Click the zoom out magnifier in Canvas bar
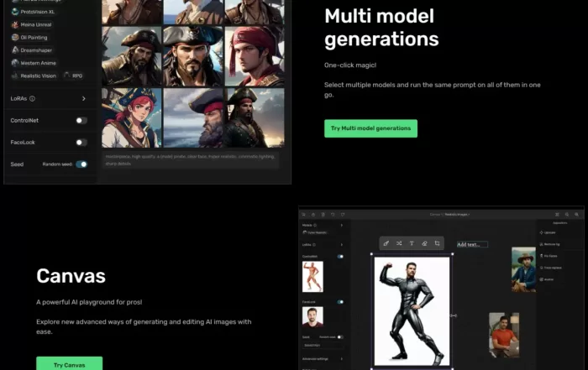Viewport: 588px width, 370px height. coord(567,215)
